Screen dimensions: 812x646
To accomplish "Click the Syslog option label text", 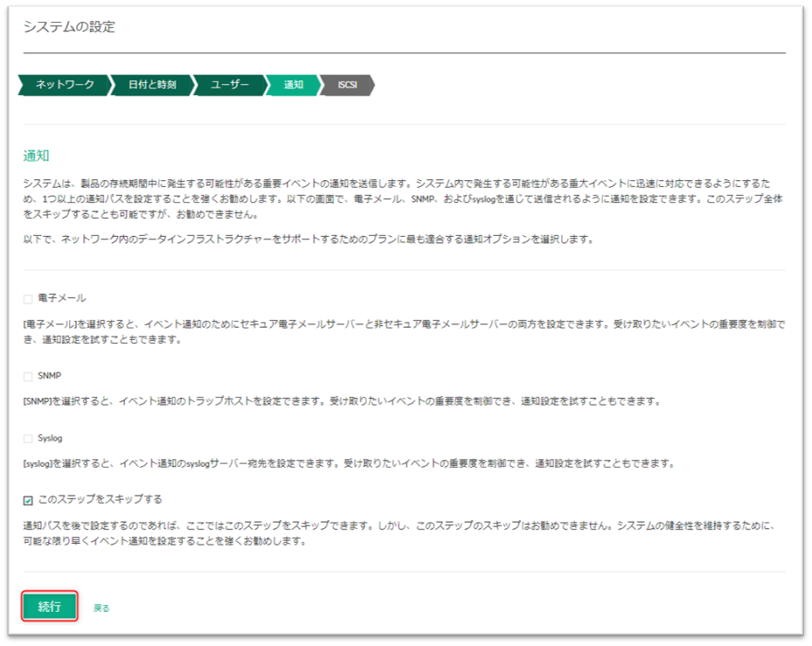I will 51,438.
